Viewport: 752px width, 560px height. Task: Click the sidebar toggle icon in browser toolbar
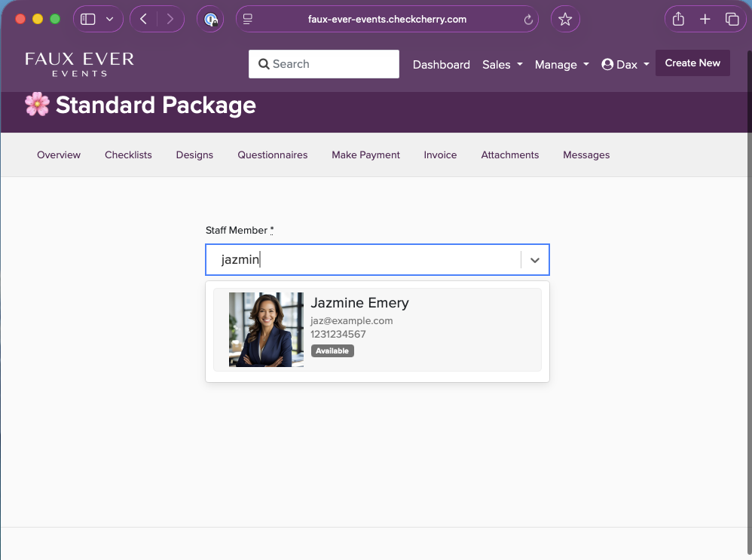coord(88,19)
